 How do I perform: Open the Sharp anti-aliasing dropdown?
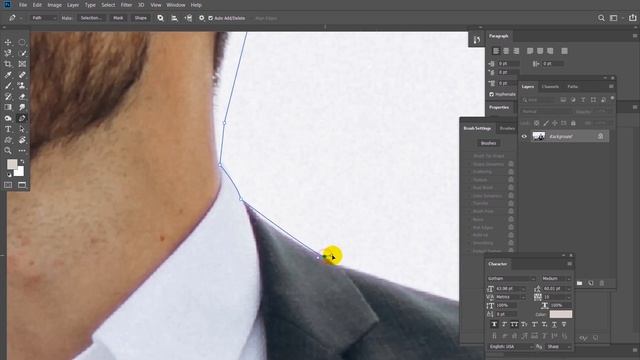558,347
